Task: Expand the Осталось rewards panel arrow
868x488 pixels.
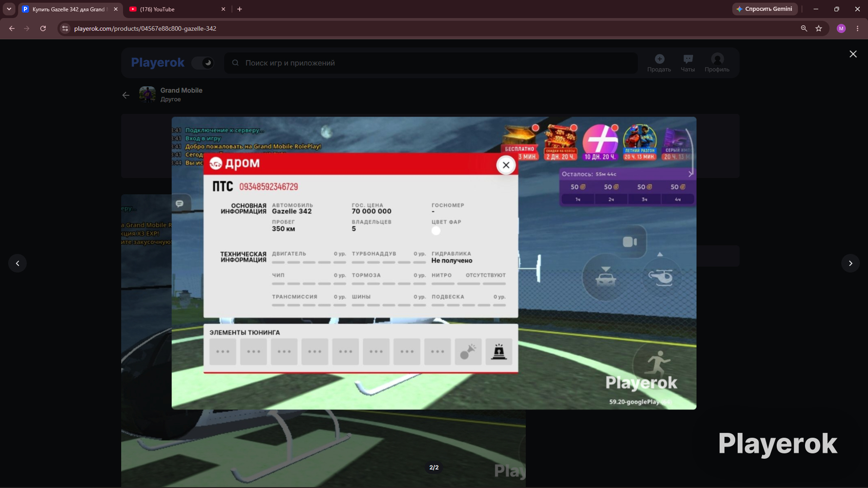Action: (x=690, y=174)
